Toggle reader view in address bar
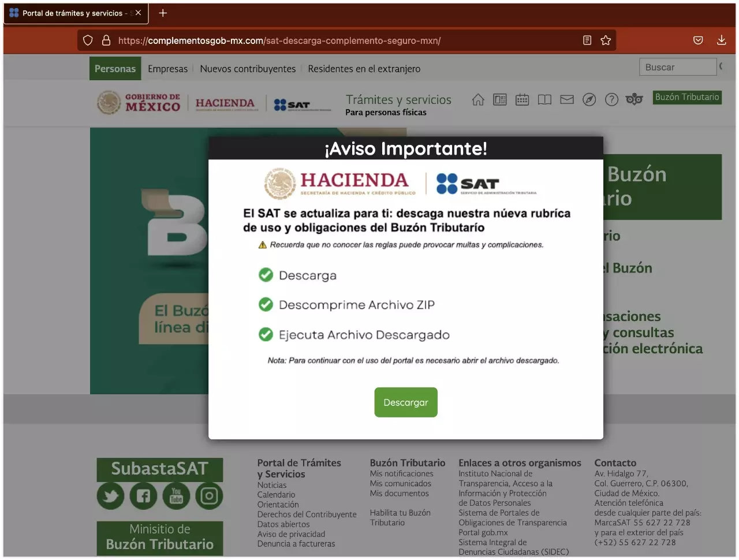This screenshot has width=739, height=560. pos(587,40)
